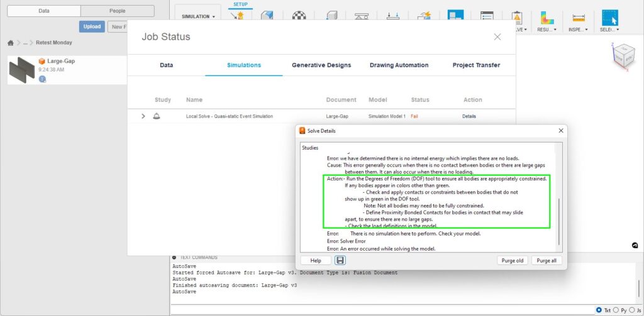The image size is (644, 316).
Task: Click the New Folder button
Action: coord(118,26)
